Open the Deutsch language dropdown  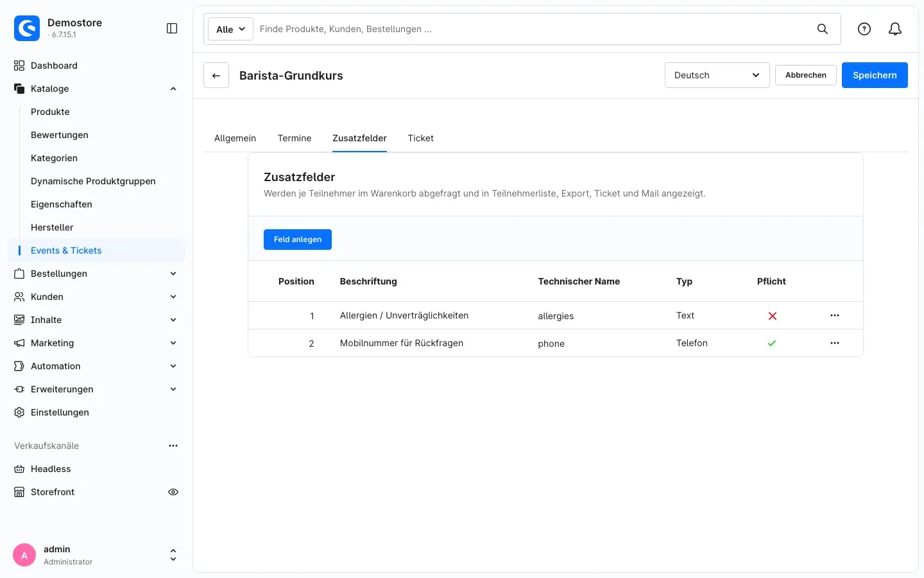click(x=717, y=75)
